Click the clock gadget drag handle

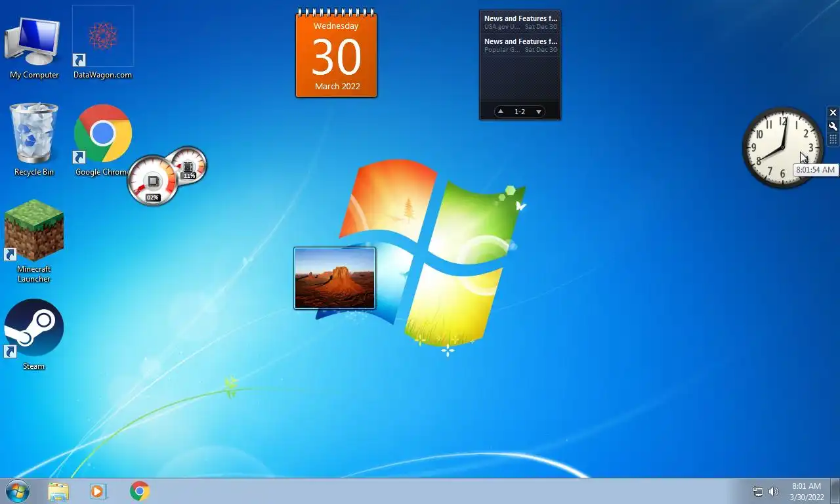pos(833,140)
